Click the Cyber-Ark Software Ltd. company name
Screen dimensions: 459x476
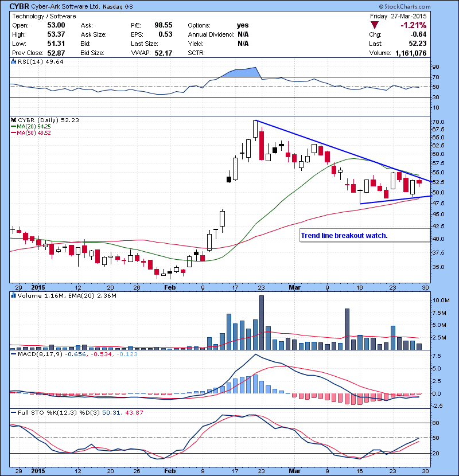(65, 6)
